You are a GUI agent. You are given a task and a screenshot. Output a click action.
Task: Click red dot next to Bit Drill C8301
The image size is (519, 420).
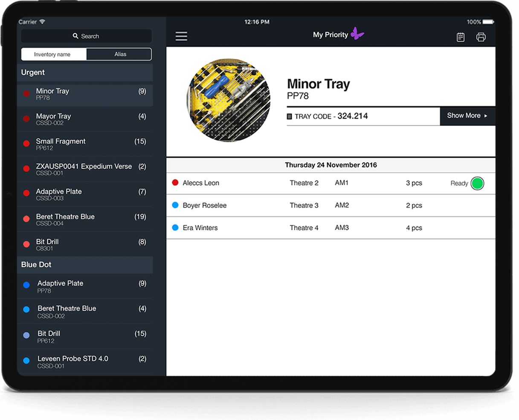(26, 244)
